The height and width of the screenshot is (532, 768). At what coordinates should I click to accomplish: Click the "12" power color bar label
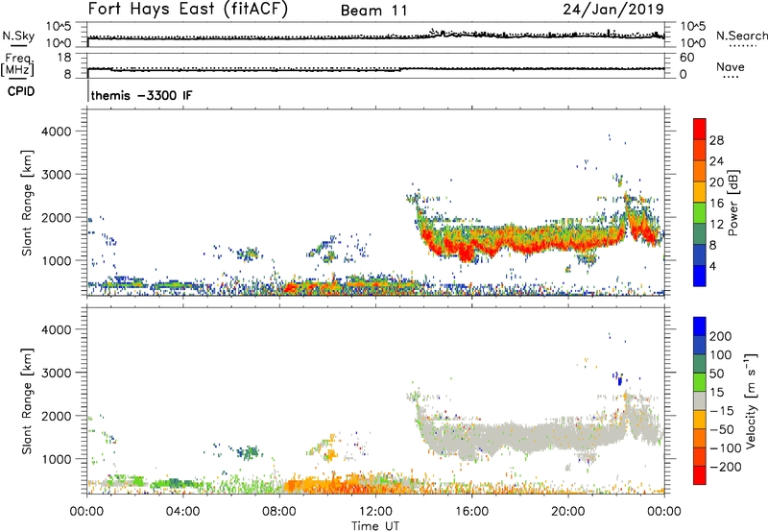click(x=716, y=225)
